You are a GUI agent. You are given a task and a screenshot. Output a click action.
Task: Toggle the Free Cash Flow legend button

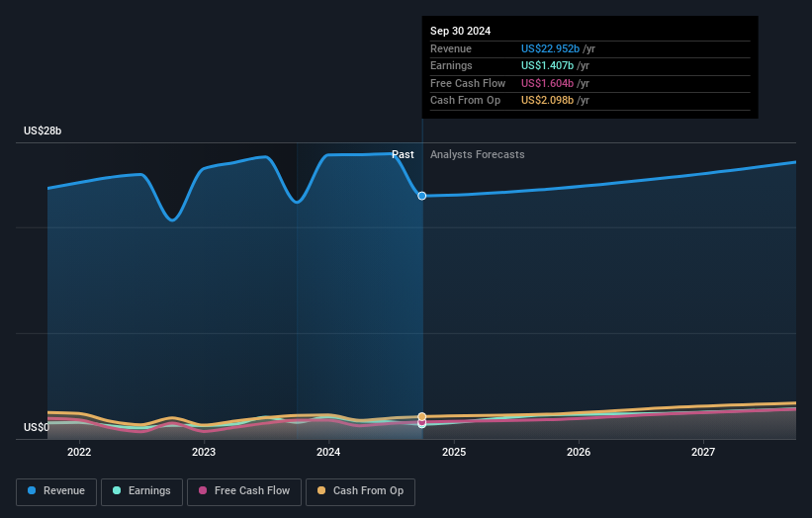(x=244, y=491)
